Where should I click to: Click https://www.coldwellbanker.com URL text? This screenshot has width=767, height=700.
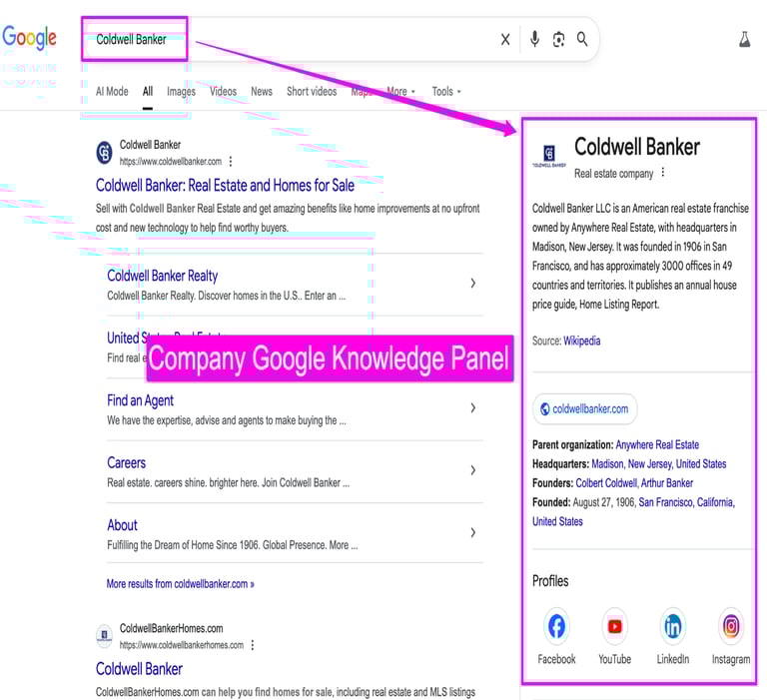point(170,162)
